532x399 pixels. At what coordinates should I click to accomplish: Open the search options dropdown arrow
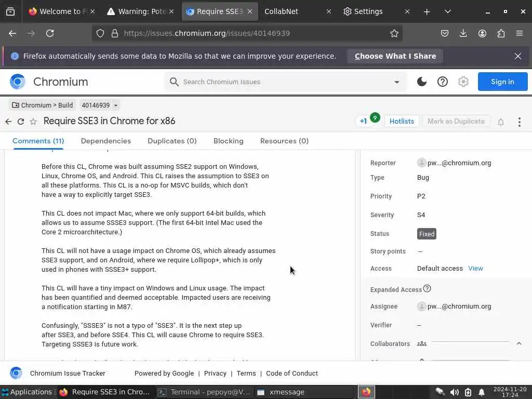[396, 82]
